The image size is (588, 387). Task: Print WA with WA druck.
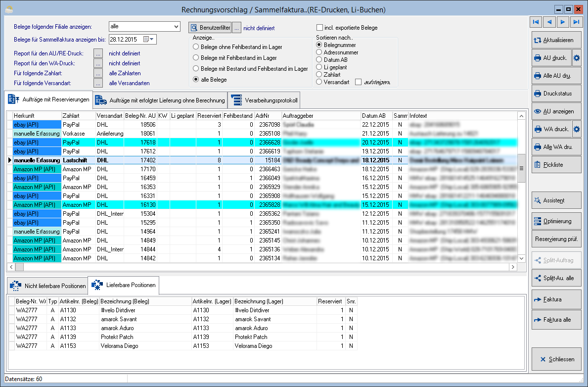[551, 129]
